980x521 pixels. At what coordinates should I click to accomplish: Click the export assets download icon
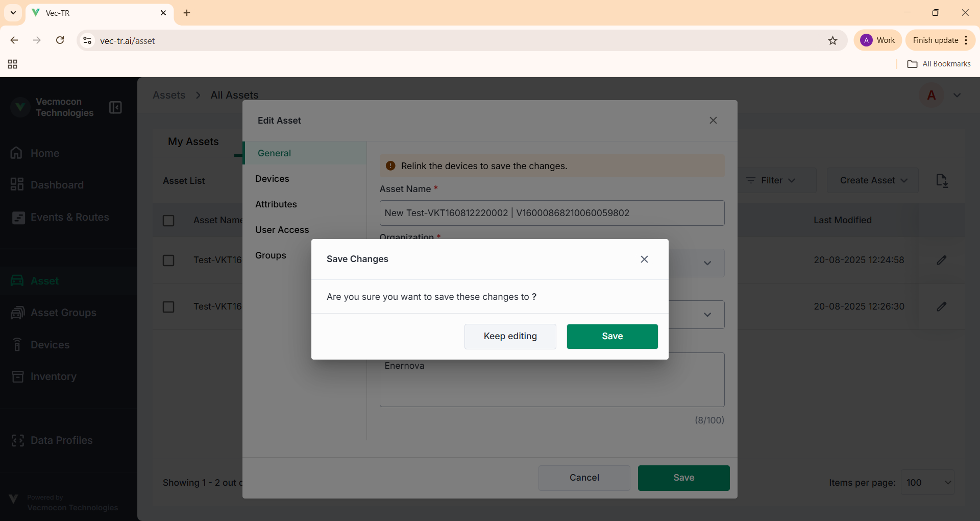pos(942,180)
